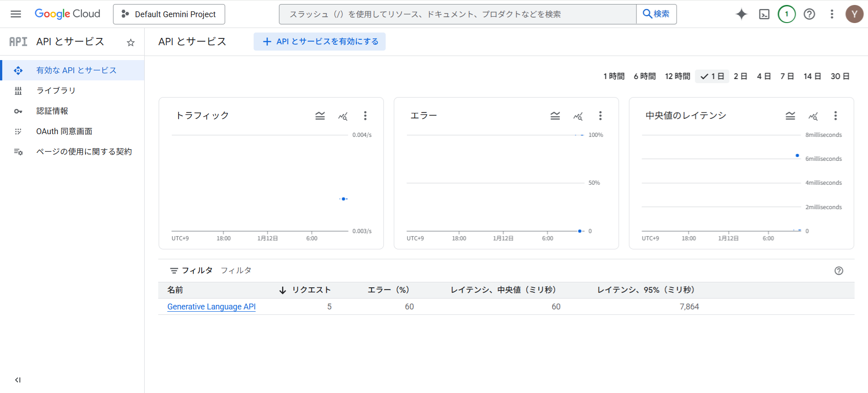868x393 pixels.
Task: Open the notifications badge showing 1
Action: [787, 14]
